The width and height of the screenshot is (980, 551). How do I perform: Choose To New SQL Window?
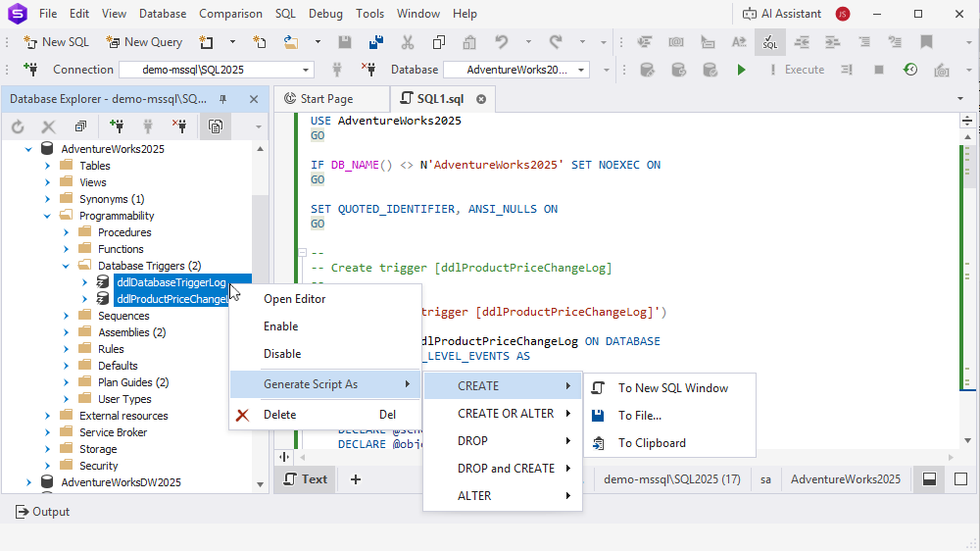669,388
